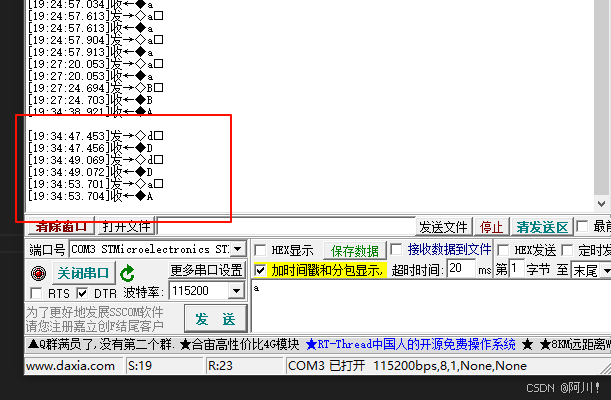Click the 停止 stop button

pyautogui.click(x=491, y=227)
